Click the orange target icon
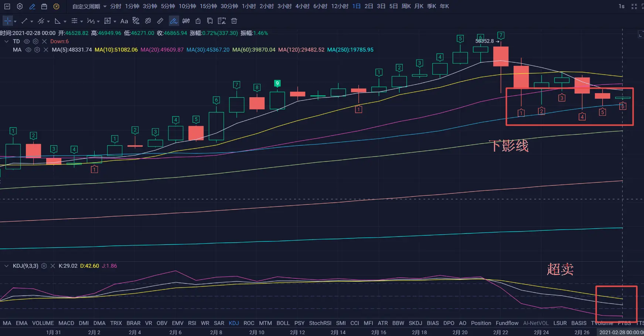The image size is (644, 336). (56, 6)
